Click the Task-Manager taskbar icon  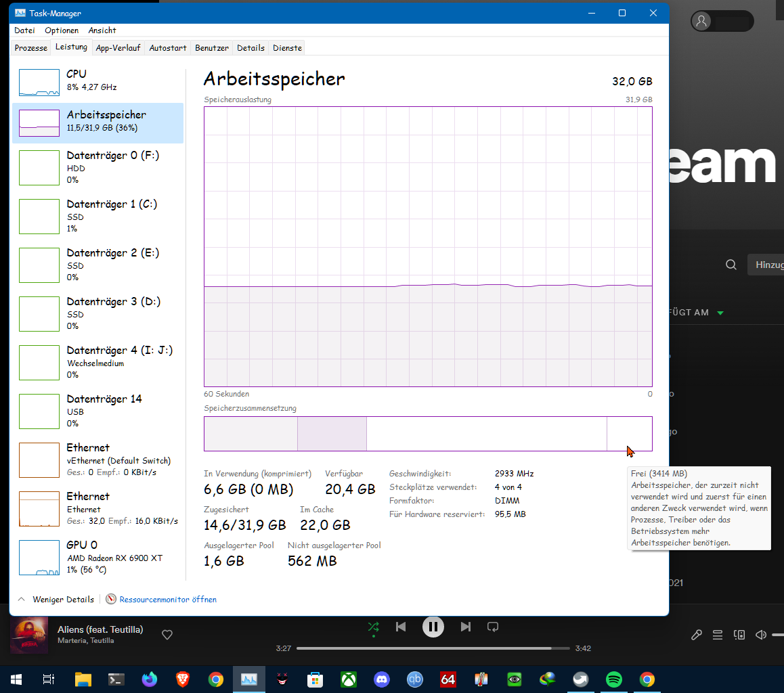[249, 679]
